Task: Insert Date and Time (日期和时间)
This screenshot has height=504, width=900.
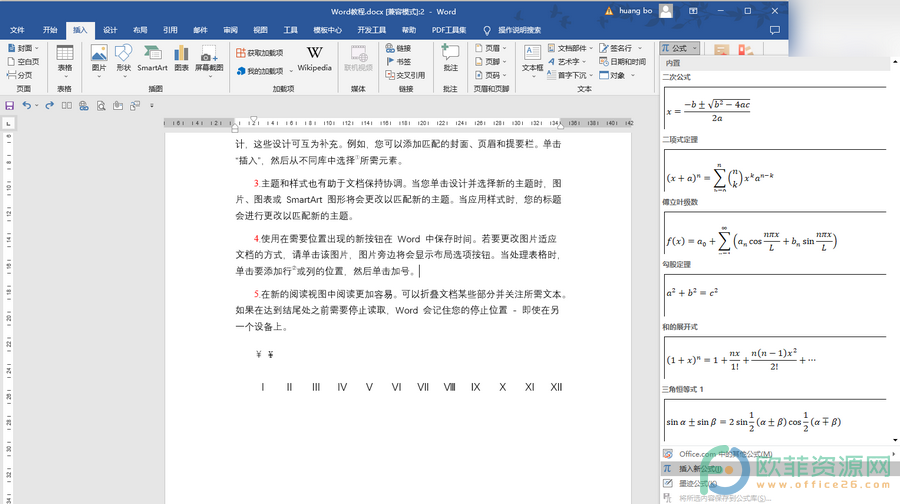Action: point(623,61)
